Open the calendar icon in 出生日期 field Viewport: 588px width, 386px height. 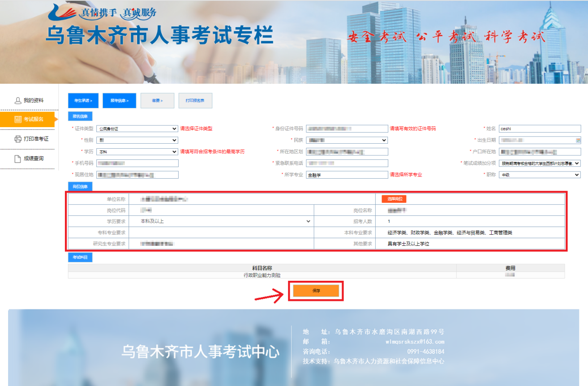(578, 140)
